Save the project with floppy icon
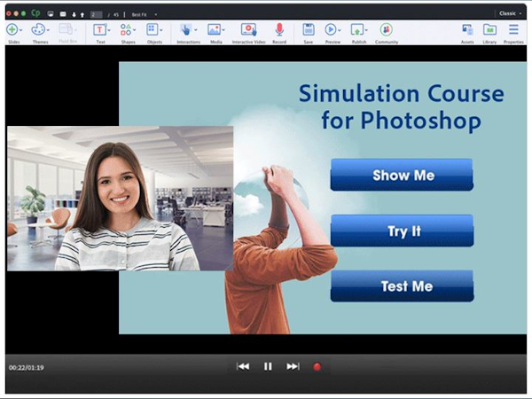The width and height of the screenshot is (532, 399). 308,29
